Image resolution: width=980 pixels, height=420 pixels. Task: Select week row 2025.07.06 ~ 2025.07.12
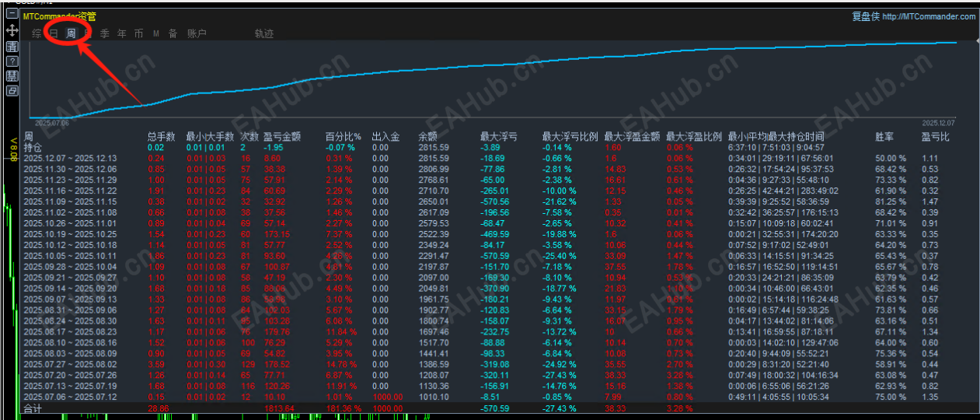click(71, 397)
